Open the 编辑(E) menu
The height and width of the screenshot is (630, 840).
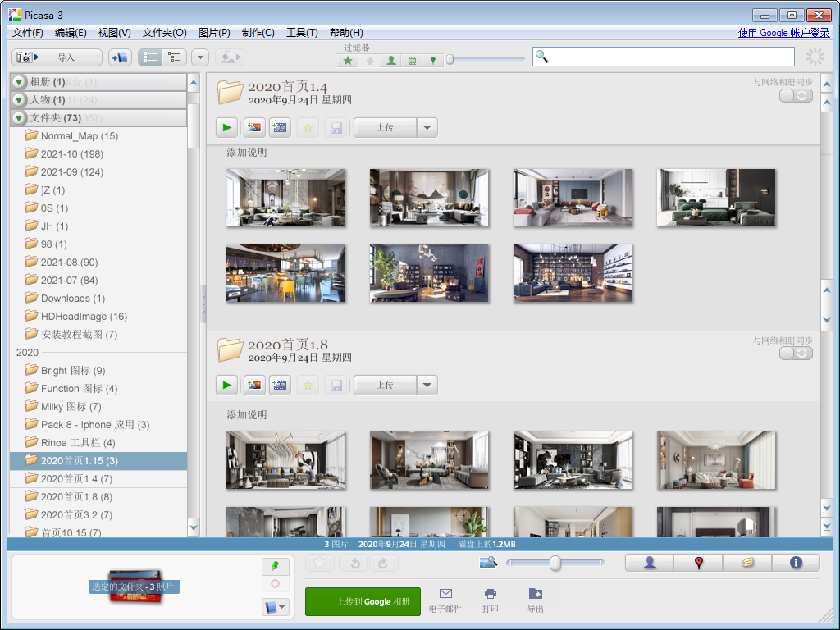click(71, 33)
